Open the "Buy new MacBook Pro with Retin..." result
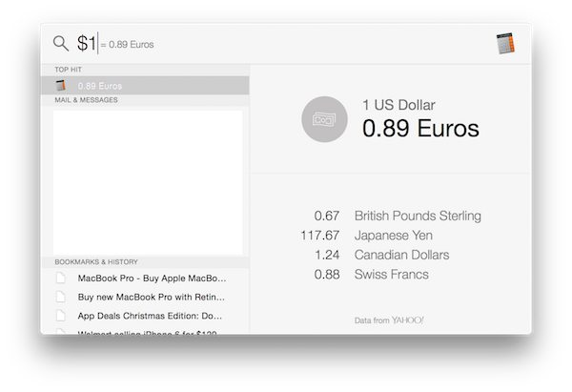572x392 pixels. [x=153, y=297]
